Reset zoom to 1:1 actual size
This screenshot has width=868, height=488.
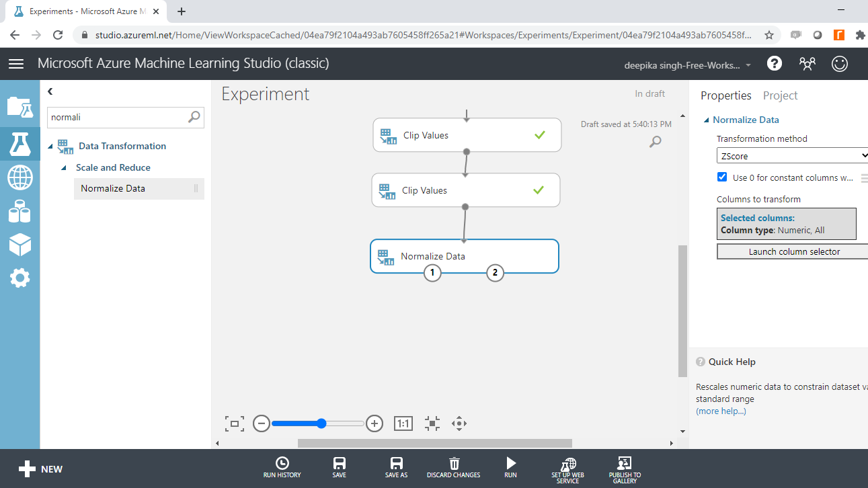(403, 423)
